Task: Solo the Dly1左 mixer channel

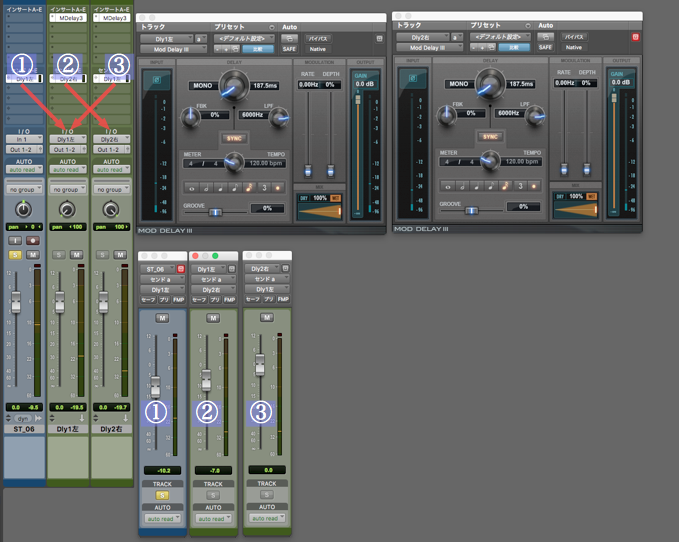Action: [x=59, y=255]
